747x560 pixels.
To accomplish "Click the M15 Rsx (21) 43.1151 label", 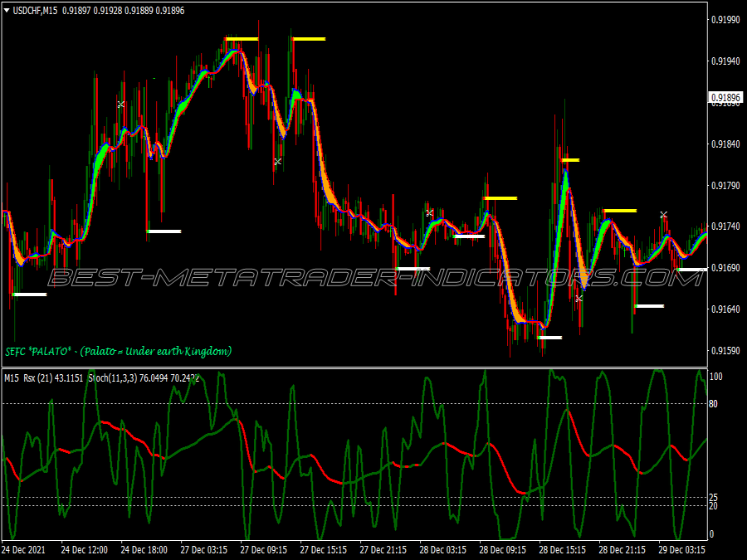I will click(x=44, y=378).
